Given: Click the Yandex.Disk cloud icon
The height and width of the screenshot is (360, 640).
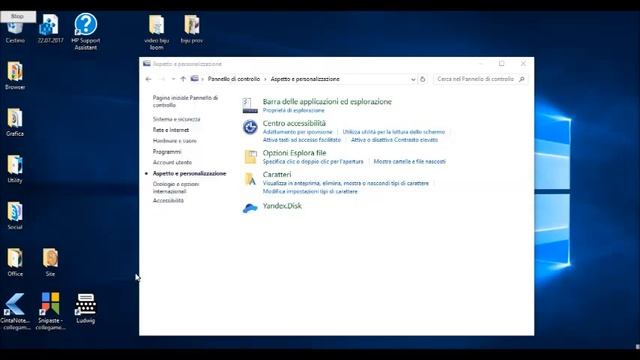Looking at the screenshot, I should pos(250,208).
